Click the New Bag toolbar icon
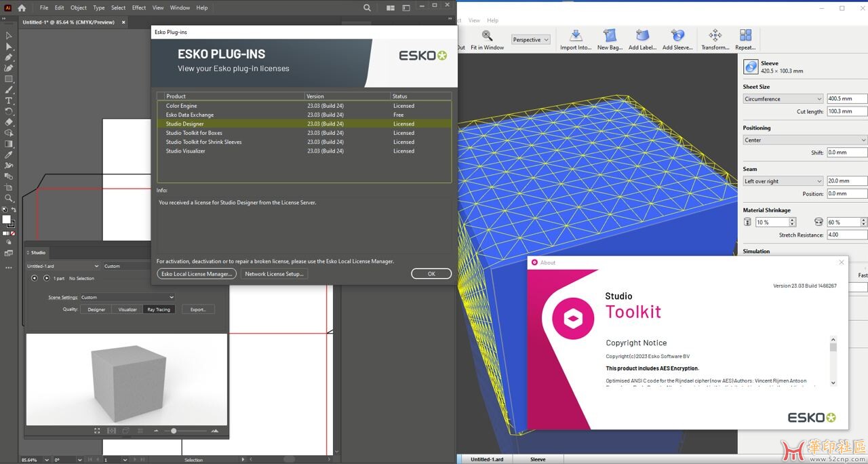 pyautogui.click(x=609, y=35)
